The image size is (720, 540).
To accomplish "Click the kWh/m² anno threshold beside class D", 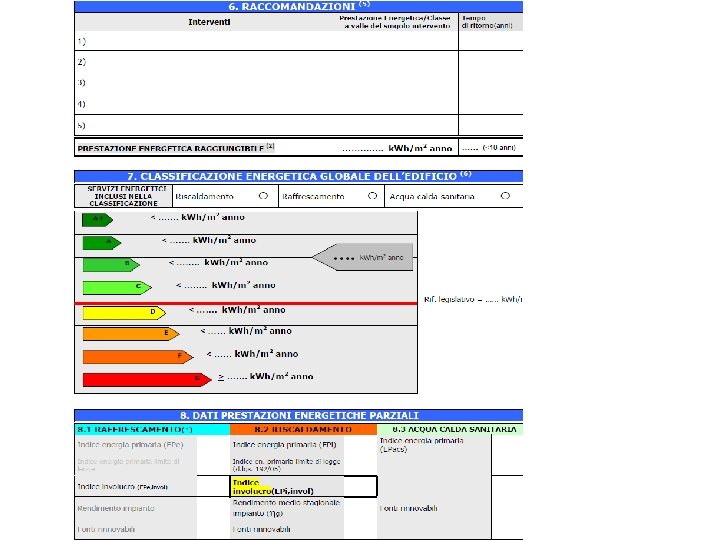I will (237, 310).
